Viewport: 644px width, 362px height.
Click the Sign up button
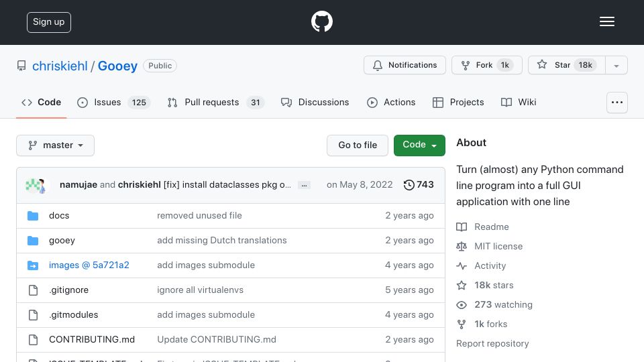[49, 22]
